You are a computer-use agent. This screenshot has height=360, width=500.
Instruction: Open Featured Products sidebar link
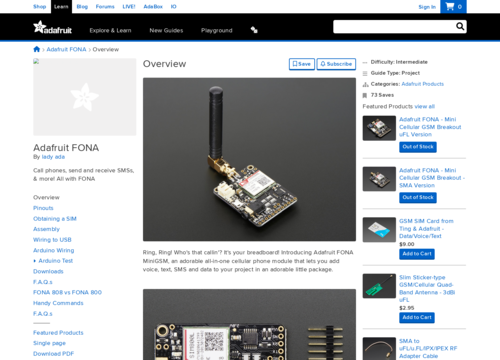click(x=58, y=333)
